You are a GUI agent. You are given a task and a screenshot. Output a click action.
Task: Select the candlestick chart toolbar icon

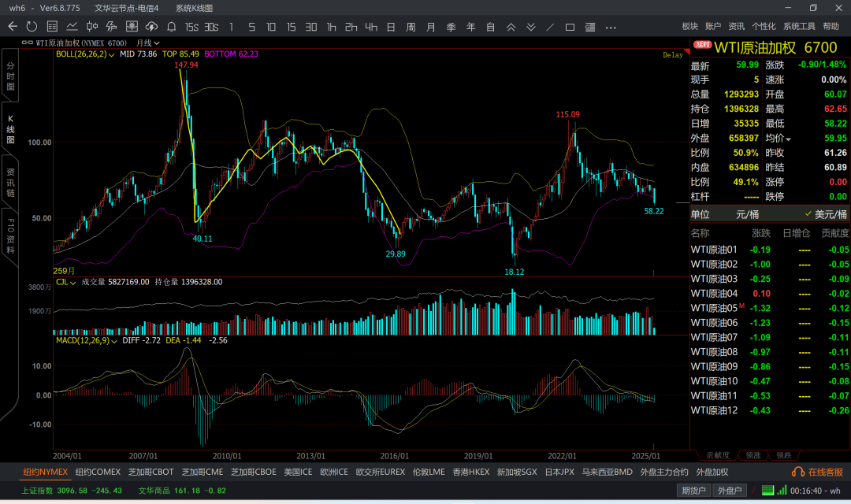click(x=91, y=26)
